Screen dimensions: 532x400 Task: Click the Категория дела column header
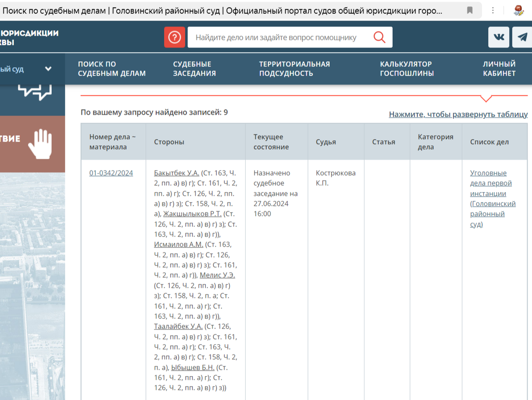[436, 142]
